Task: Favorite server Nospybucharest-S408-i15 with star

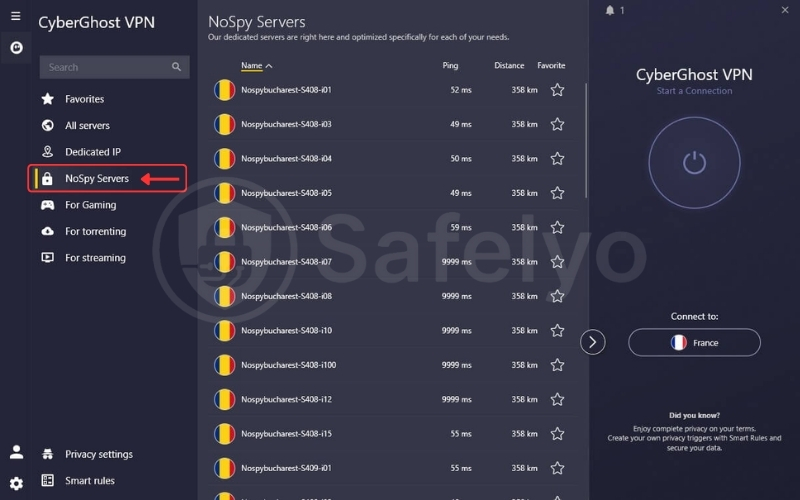Action: click(x=557, y=434)
